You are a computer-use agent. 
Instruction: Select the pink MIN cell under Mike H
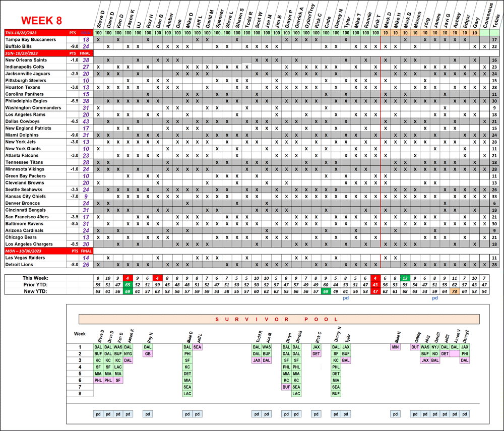[x=395, y=347]
